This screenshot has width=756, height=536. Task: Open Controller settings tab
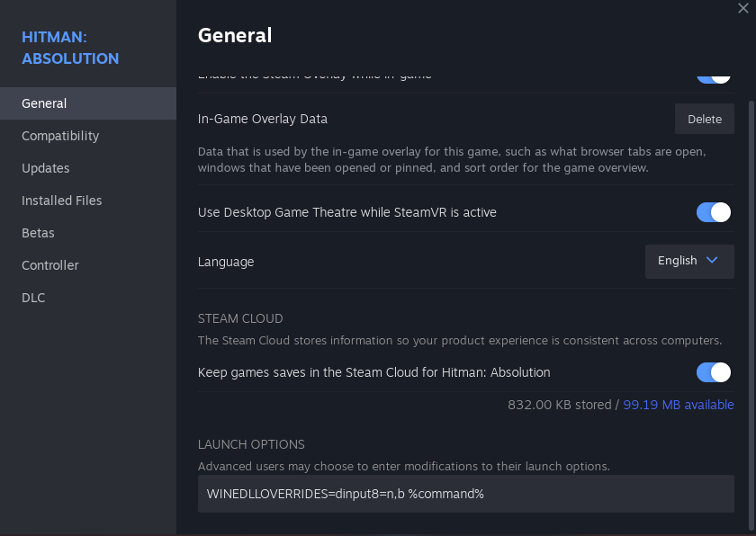(50, 265)
